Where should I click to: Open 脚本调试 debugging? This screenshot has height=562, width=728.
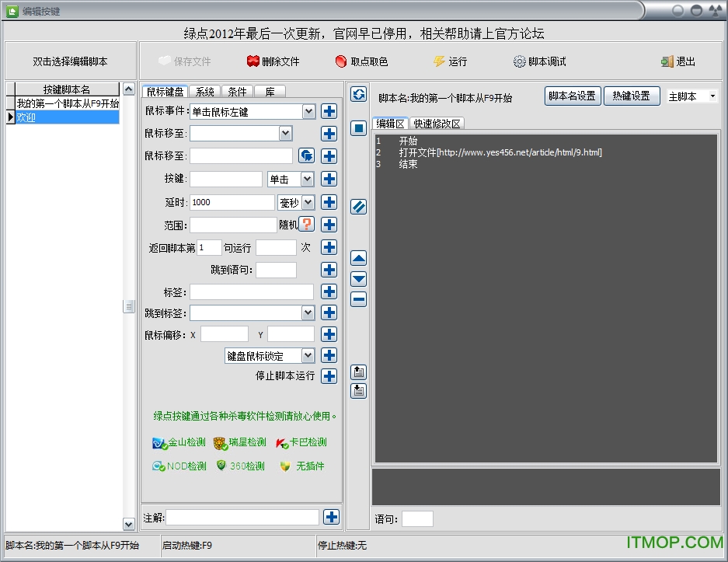click(x=539, y=61)
